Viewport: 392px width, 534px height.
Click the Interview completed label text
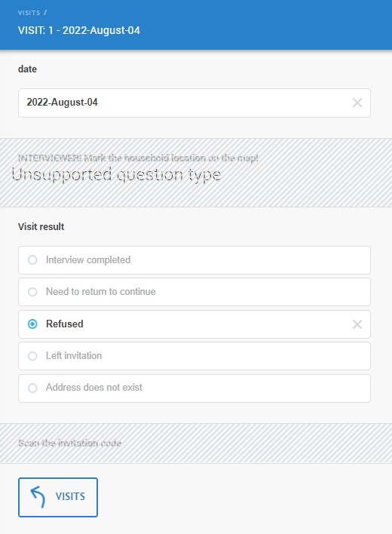88,260
